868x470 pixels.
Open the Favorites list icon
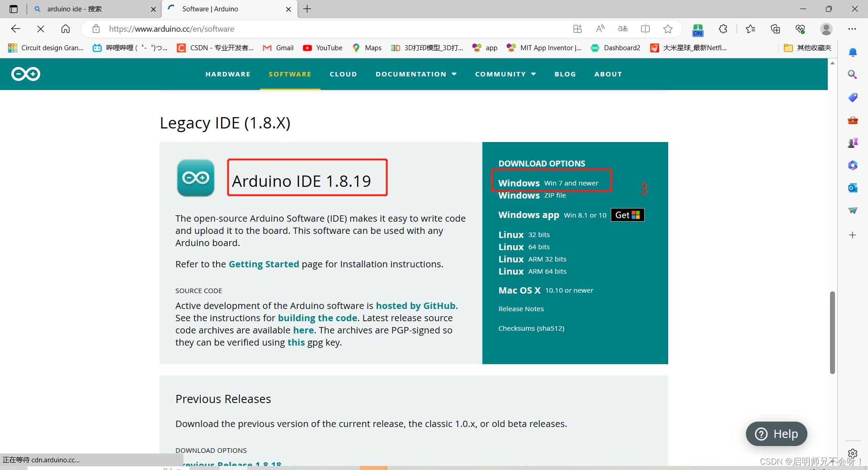[750, 29]
